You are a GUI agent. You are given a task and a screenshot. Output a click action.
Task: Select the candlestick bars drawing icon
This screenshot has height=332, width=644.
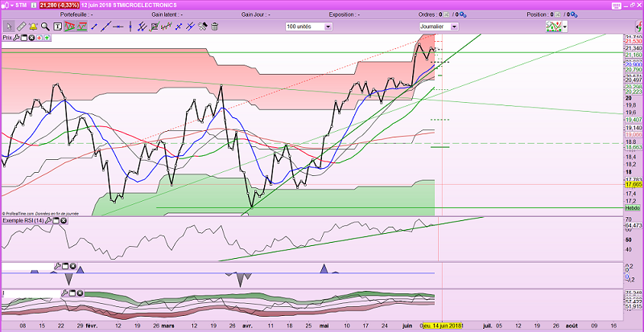[167, 27]
